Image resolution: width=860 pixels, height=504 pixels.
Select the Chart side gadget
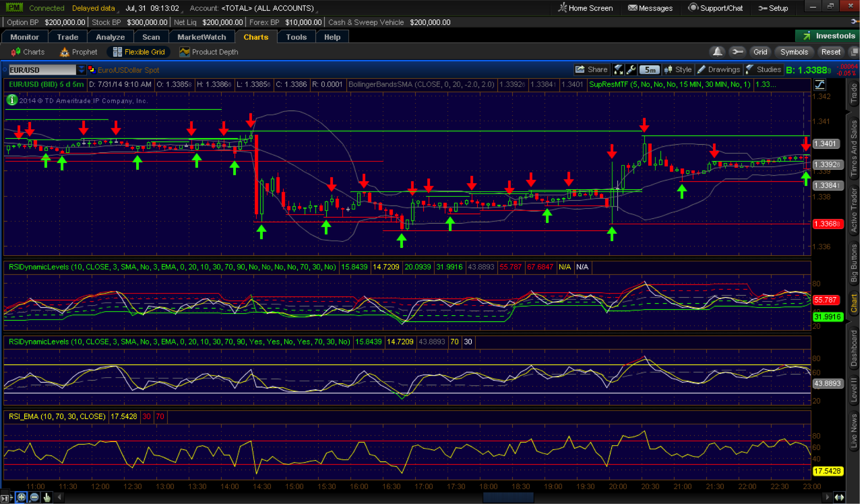pos(854,303)
